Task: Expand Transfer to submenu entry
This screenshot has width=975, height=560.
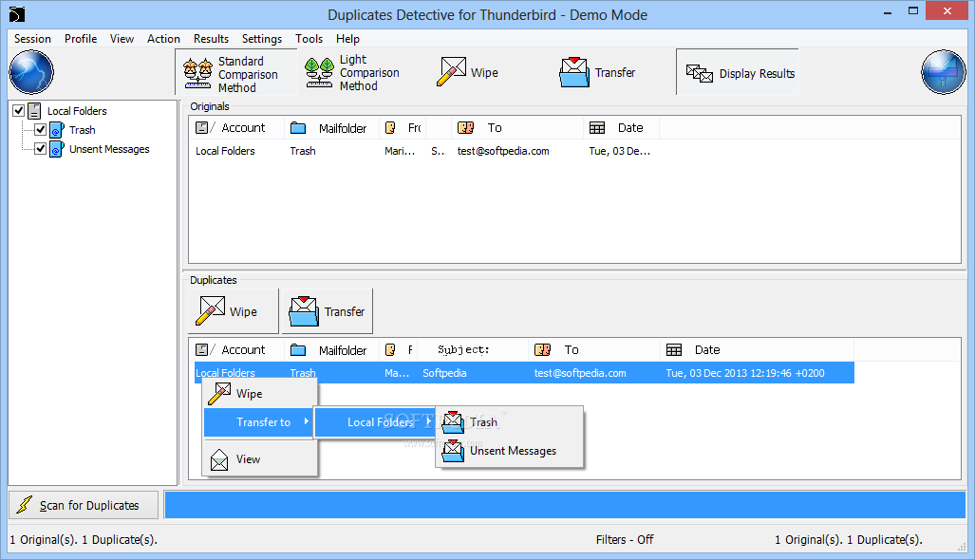Action: pos(260,422)
